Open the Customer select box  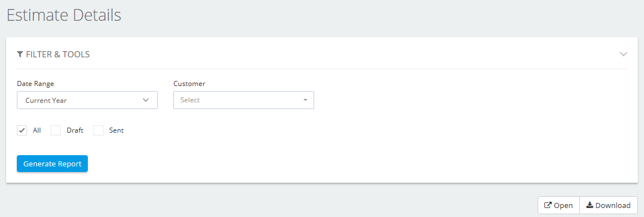pos(244,100)
